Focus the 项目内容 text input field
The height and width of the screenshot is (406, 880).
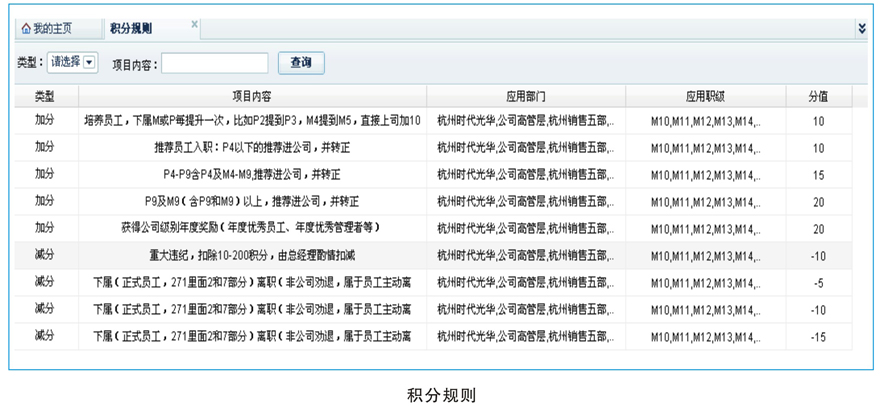pyautogui.click(x=214, y=63)
